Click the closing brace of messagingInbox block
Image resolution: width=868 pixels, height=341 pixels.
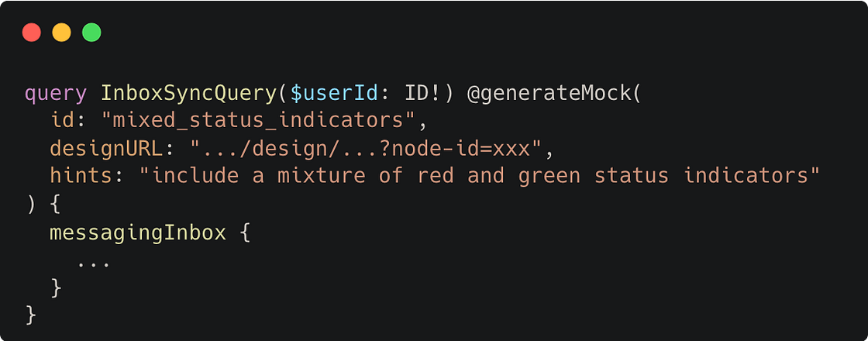pos(56,288)
